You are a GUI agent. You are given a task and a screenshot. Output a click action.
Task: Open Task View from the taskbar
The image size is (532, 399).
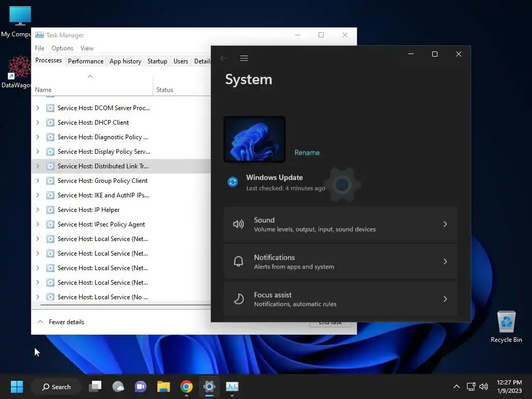coord(96,387)
